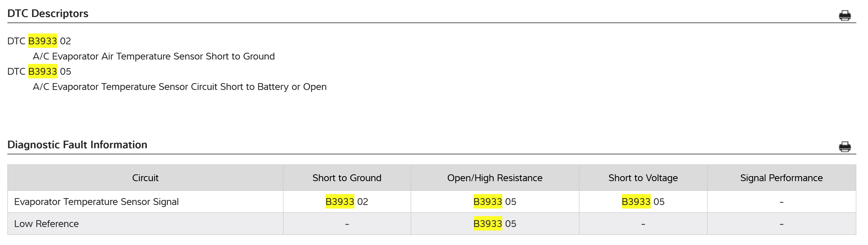The width and height of the screenshot is (868, 245).
Task: Print the DTC Descriptors section
Action: pos(844,15)
